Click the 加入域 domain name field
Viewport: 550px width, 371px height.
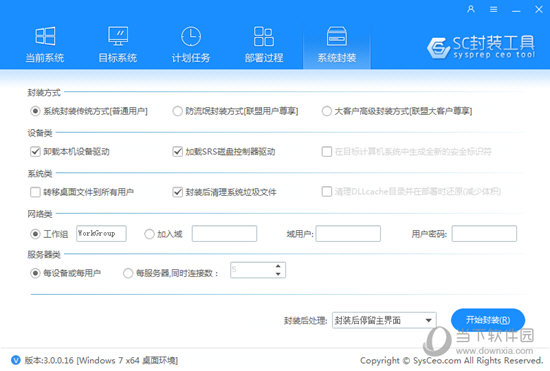click(224, 234)
